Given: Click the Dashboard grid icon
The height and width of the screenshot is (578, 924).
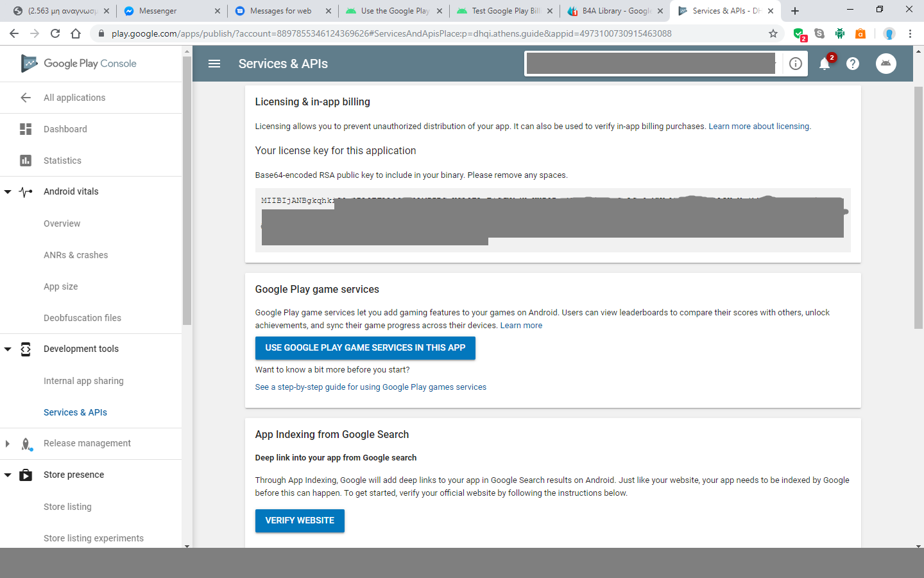Looking at the screenshot, I should 26,129.
